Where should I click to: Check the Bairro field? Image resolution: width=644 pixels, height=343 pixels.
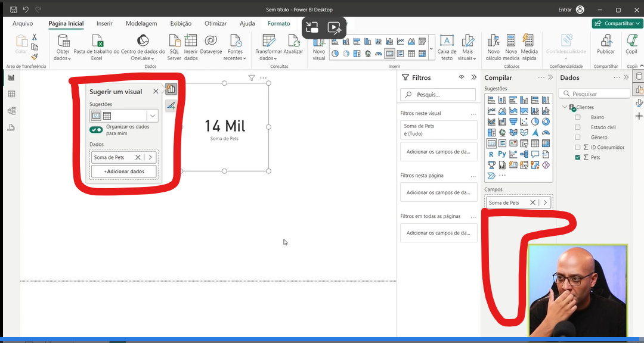pos(578,117)
